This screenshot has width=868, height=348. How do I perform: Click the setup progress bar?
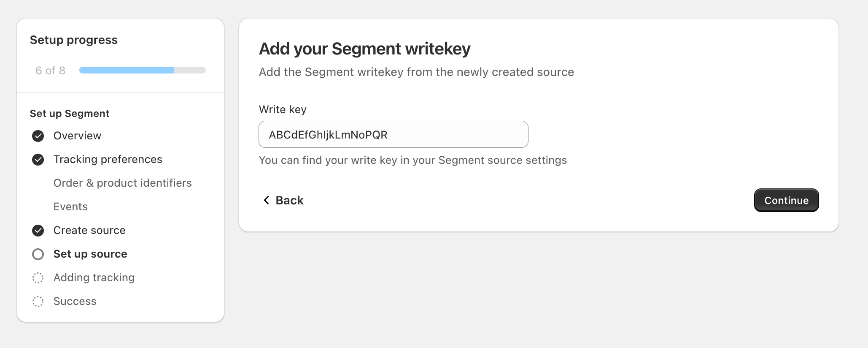[142, 70]
